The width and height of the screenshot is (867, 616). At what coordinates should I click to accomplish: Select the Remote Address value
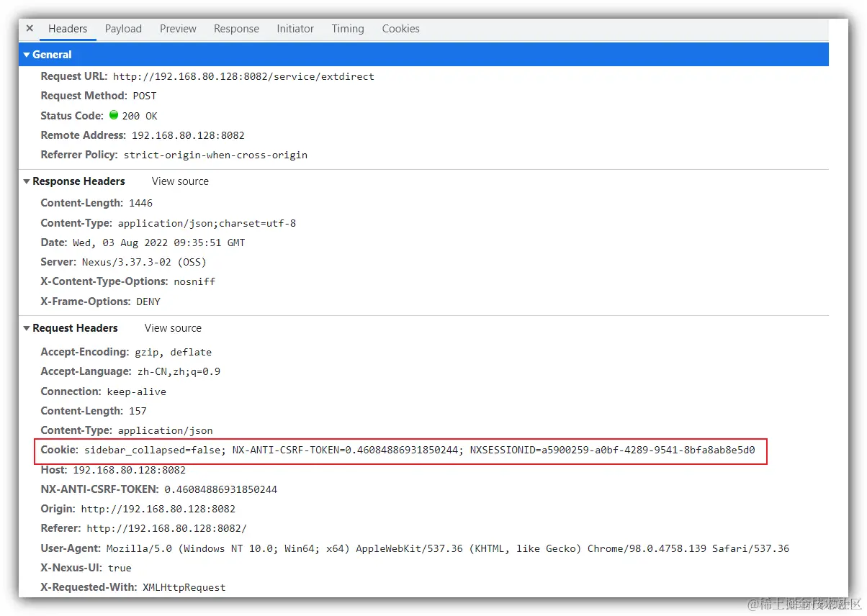pos(188,135)
